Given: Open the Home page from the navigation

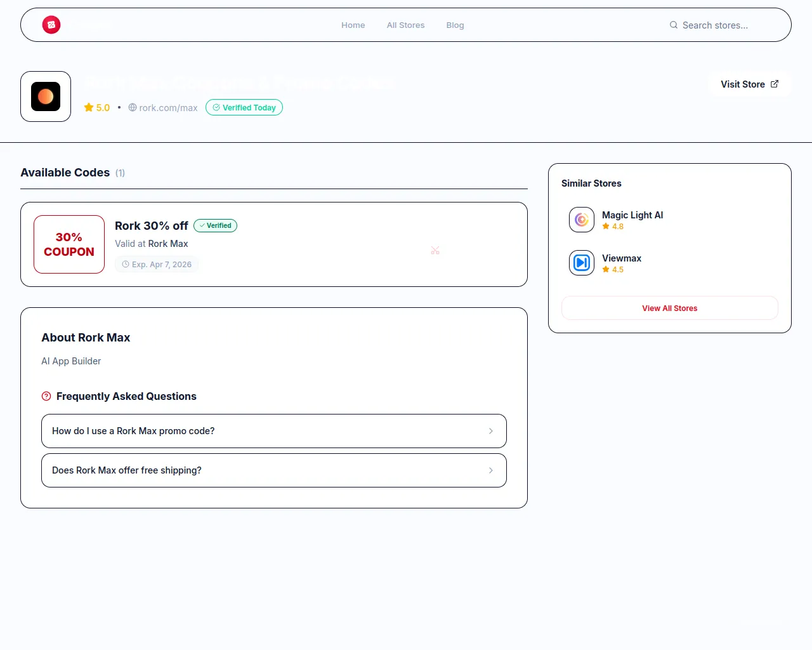Looking at the screenshot, I should click(x=353, y=25).
